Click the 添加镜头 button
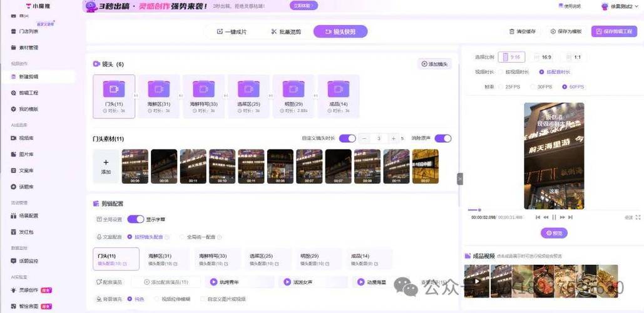Screen dimensions: 644x313 pyautogui.click(x=435, y=64)
